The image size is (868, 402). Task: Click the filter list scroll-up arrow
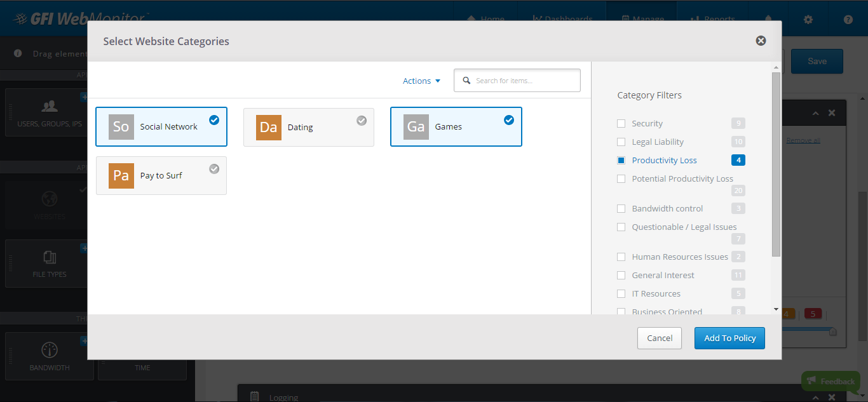[x=776, y=67]
